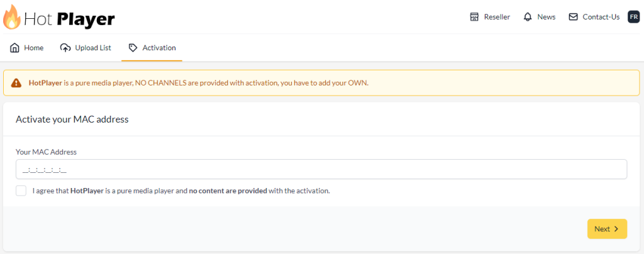
Task: Click the Contact-Us envelope icon
Action: point(573,17)
